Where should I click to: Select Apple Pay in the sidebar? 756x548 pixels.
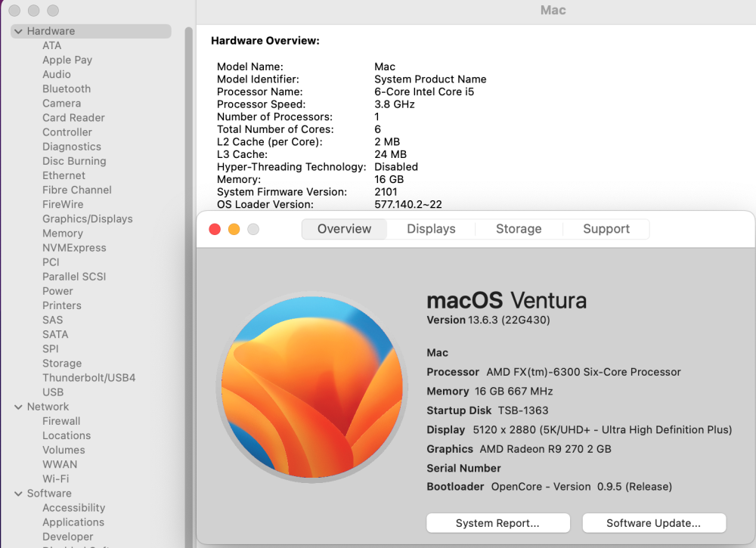[x=67, y=60]
